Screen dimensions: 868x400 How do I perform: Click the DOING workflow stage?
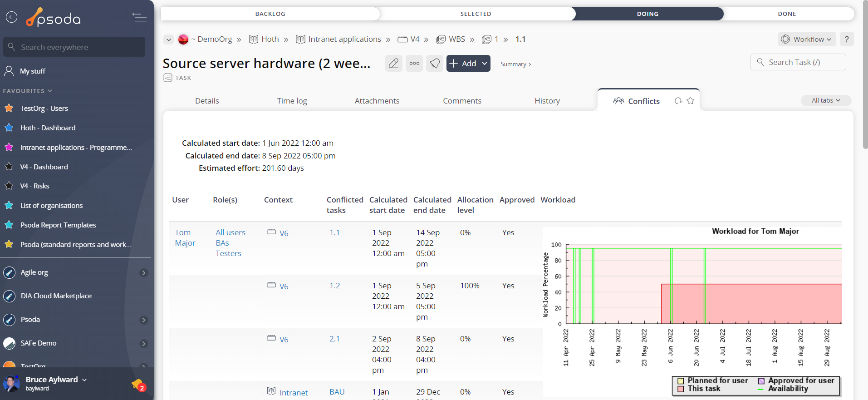click(647, 14)
